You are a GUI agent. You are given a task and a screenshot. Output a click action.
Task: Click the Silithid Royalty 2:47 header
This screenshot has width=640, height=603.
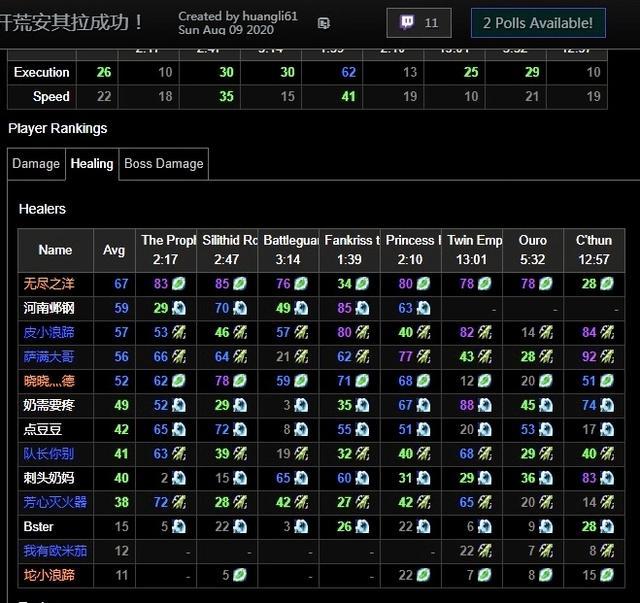click(x=227, y=250)
